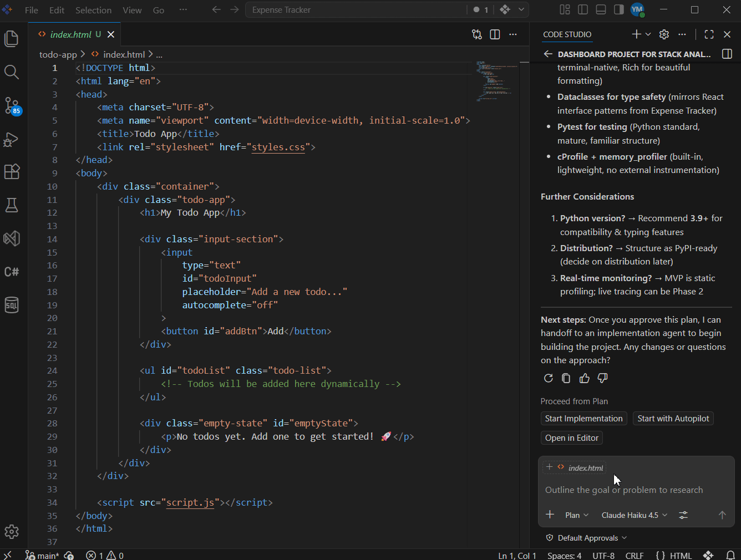Open the Copilot dropdown chevron in the title bar
This screenshot has height=560, width=741.
521,9
